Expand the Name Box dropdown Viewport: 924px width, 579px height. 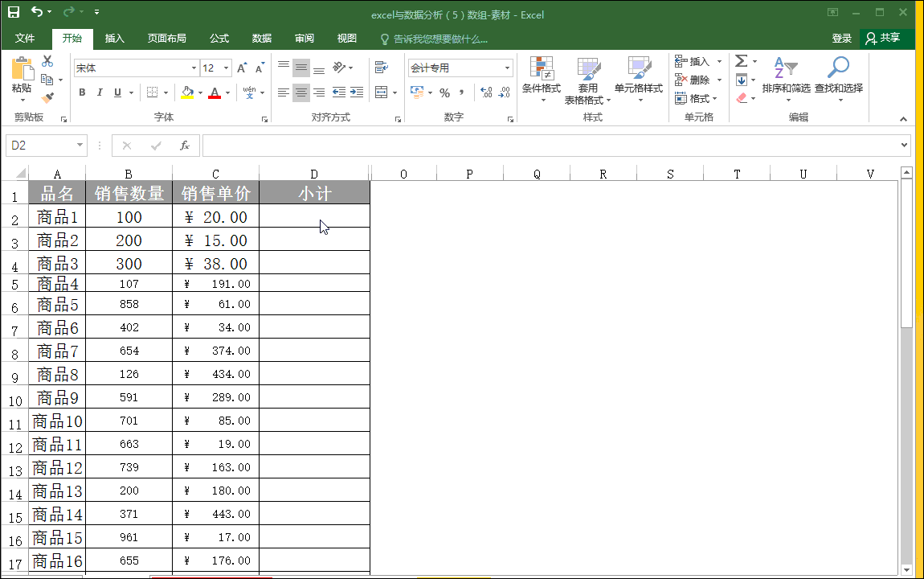click(80, 145)
